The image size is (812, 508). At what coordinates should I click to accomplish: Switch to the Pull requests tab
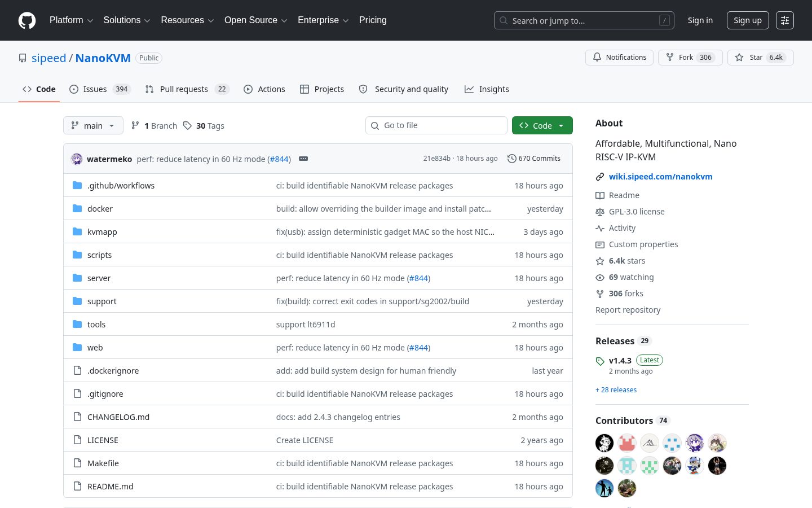point(187,89)
